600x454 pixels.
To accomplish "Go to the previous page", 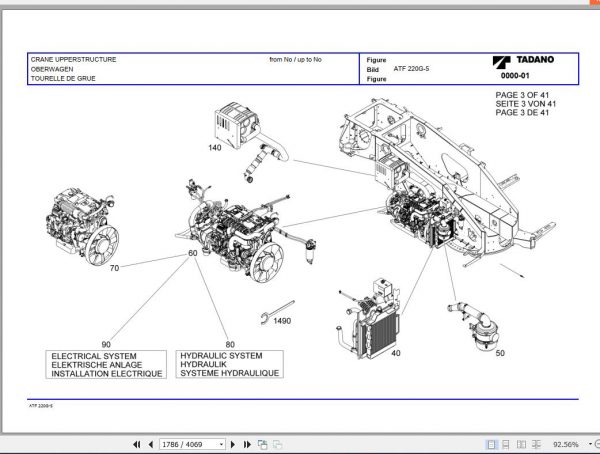I will 151,444.
